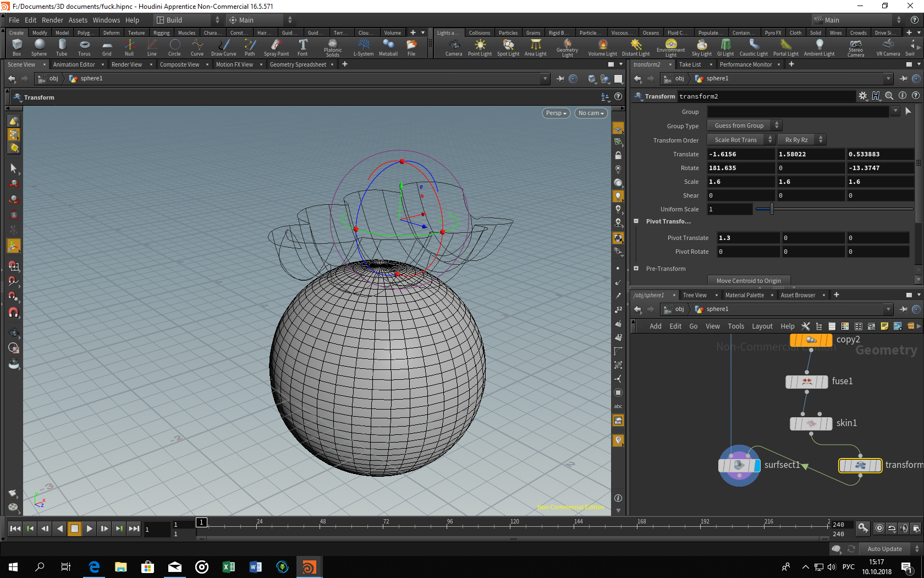Expand the Pre-Transform section
This screenshot has width=924, height=578.
tap(636, 269)
